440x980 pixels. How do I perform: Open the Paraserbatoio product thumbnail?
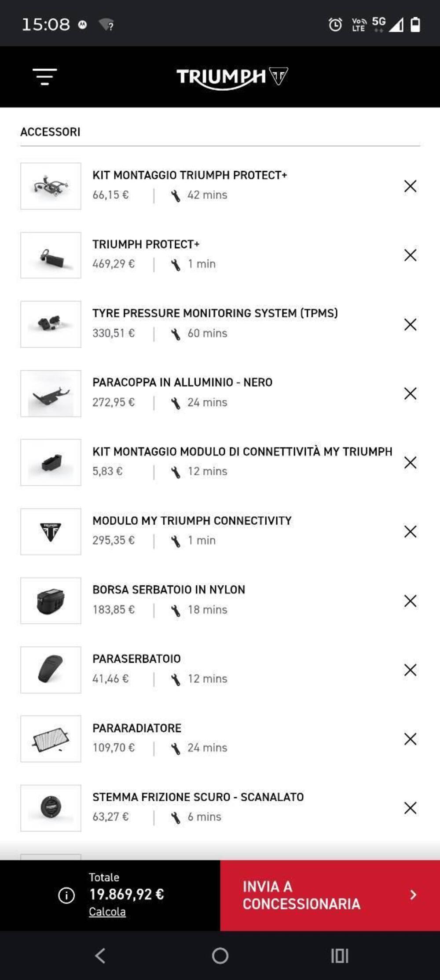[x=51, y=670]
